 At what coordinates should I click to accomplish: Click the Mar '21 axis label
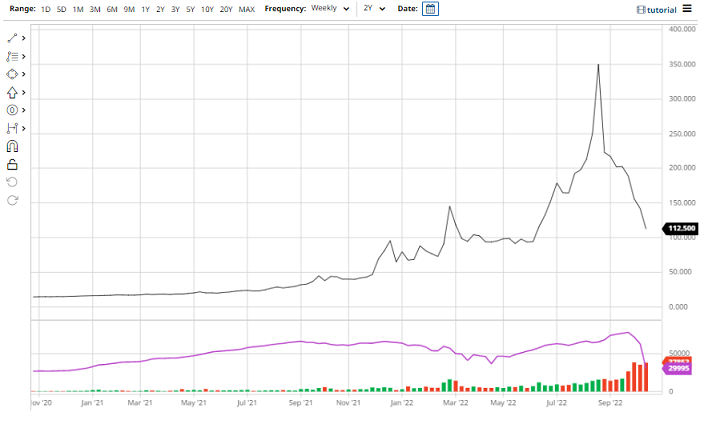(x=140, y=403)
